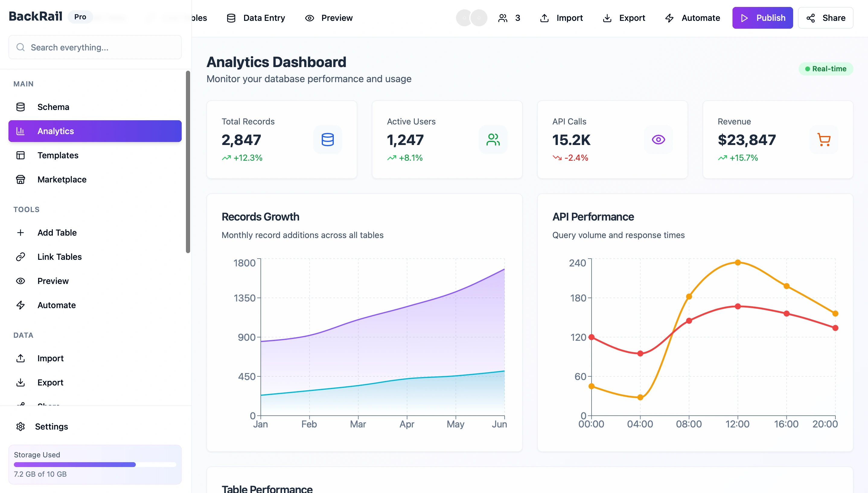Click the Share network icon
Viewport: 868px width, 493px height.
810,18
